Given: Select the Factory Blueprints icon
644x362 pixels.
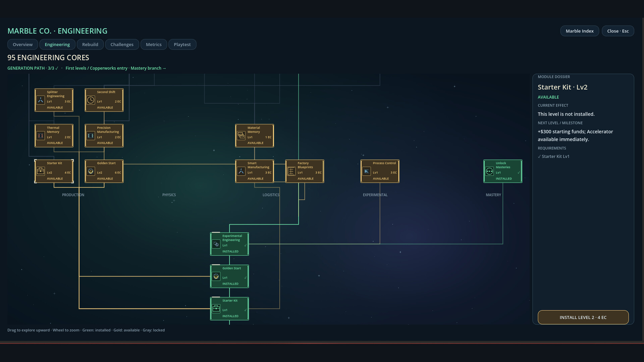Looking at the screenshot, I should 291,171.
